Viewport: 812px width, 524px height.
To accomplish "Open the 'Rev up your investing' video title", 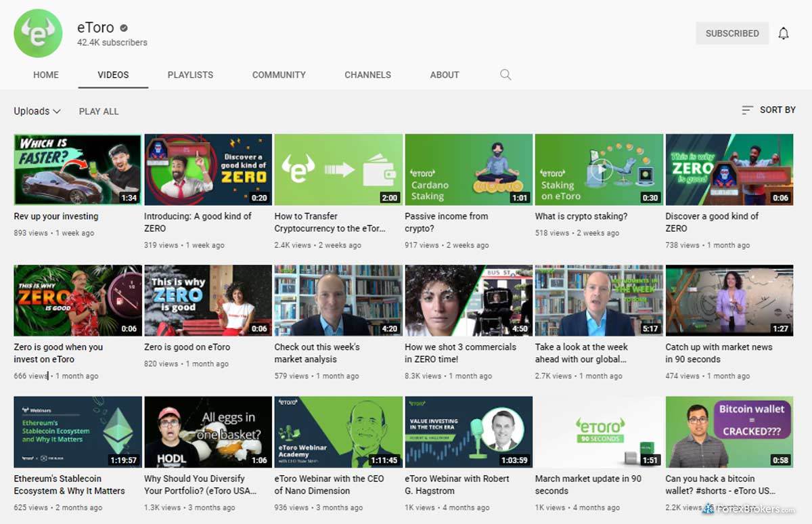I will click(56, 217).
